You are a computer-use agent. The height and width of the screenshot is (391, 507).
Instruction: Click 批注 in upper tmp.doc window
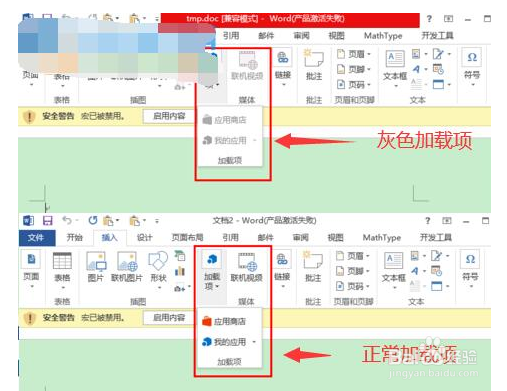314,66
